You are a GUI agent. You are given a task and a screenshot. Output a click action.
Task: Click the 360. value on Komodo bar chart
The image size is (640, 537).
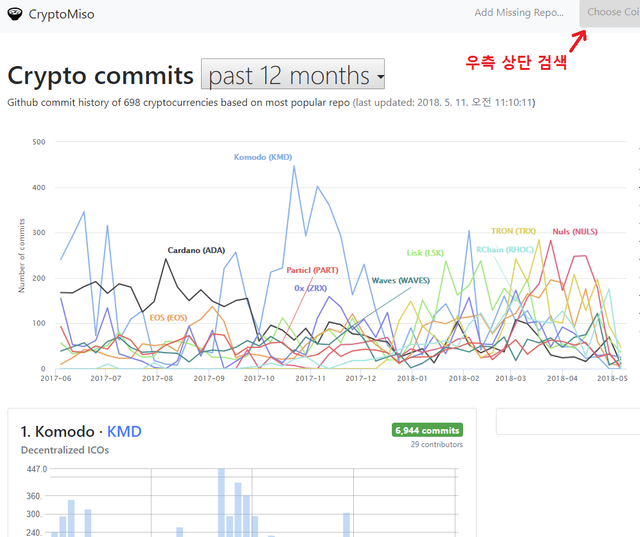pos(35,496)
